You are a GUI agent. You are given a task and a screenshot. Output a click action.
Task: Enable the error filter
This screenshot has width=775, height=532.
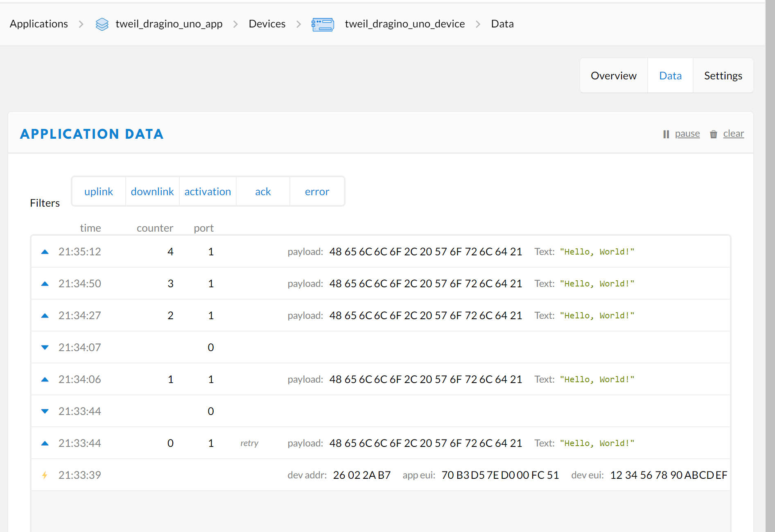(317, 192)
